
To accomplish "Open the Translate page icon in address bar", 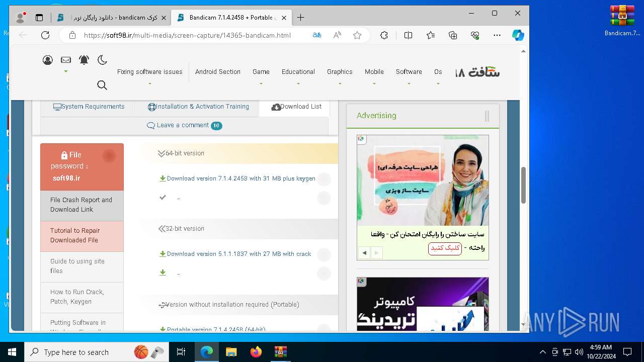I will 317,35.
